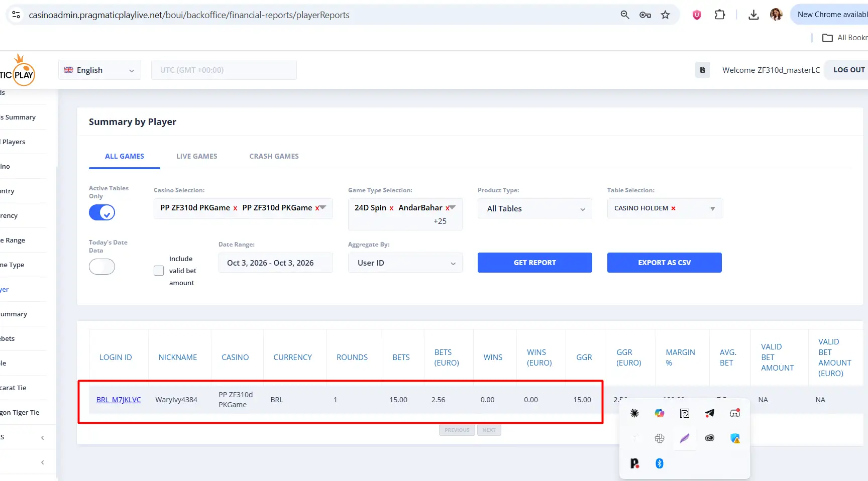Click the GET REPORT button
Screen dimensions: 868x481
[534, 263]
